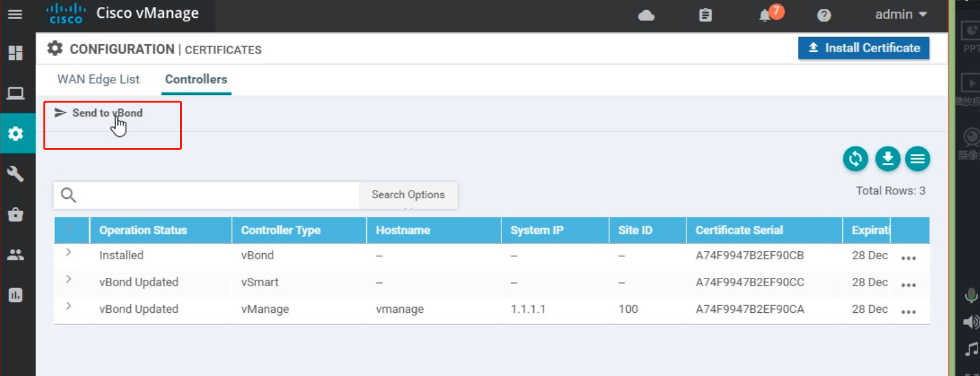
Task: Expand the vBond Installed row
Action: (68, 253)
